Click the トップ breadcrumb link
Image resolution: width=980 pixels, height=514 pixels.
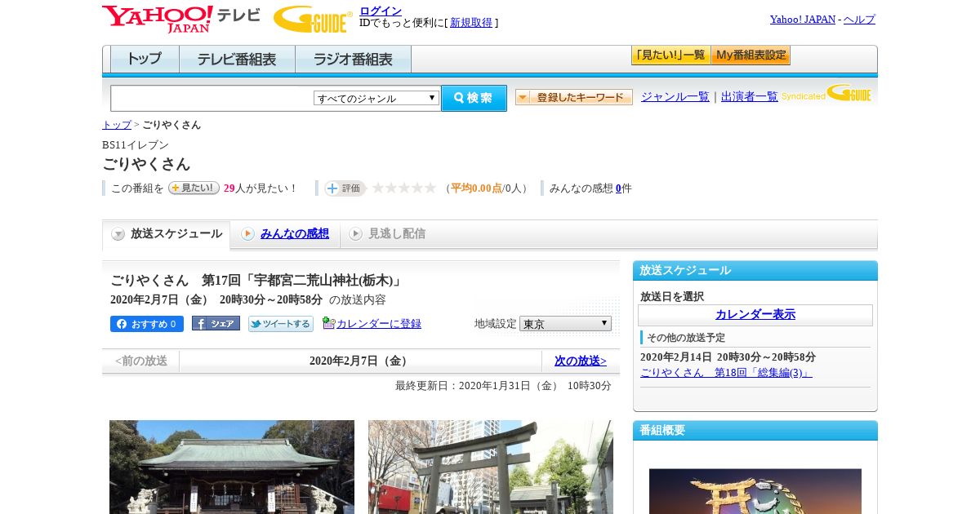point(117,125)
